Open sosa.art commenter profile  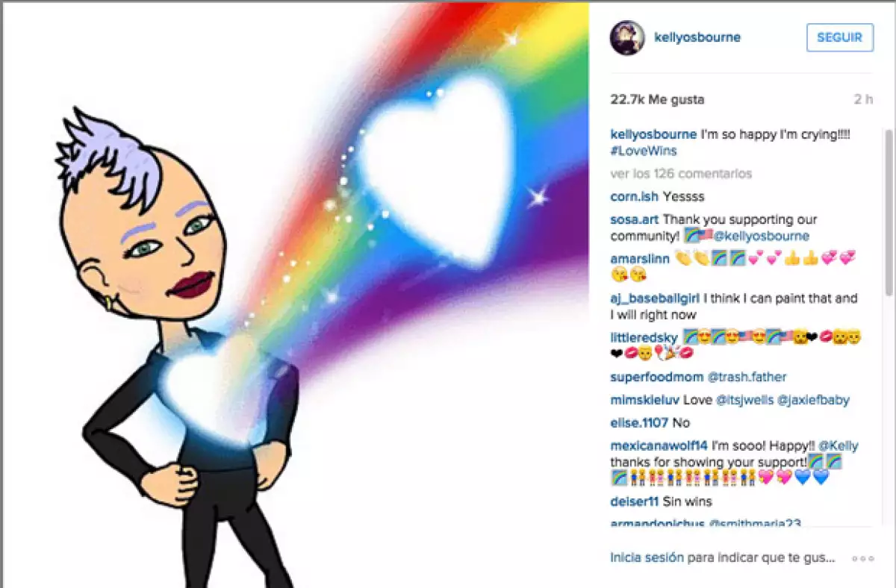click(635, 220)
